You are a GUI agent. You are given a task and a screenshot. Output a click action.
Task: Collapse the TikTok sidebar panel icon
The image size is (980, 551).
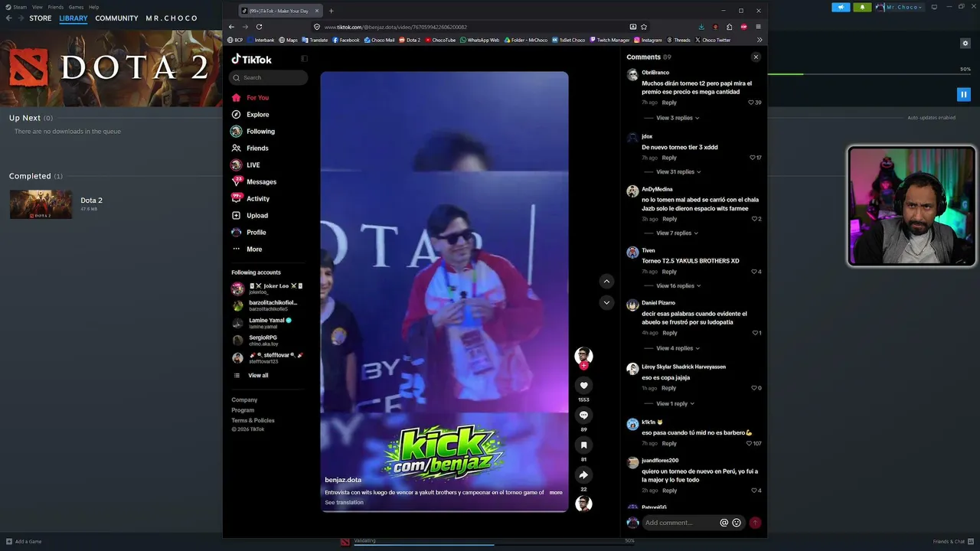(304, 59)
